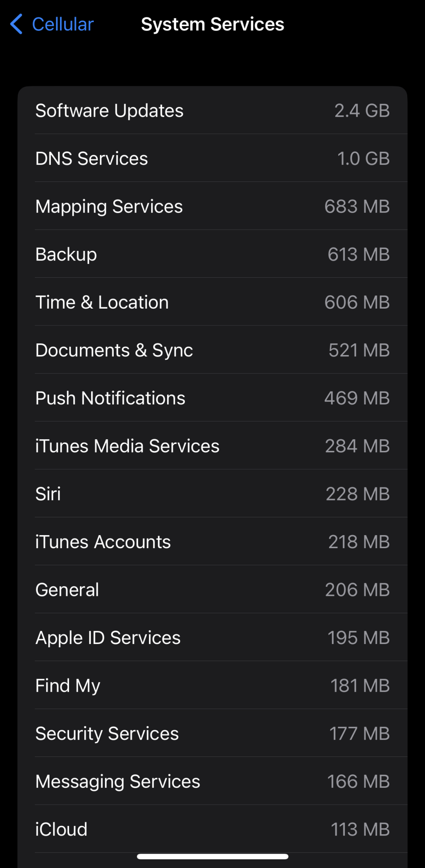The width and height of the screenshot is (425, 868).
Task: Tap the iTunes Accounts row
Action: pos(212,542)
